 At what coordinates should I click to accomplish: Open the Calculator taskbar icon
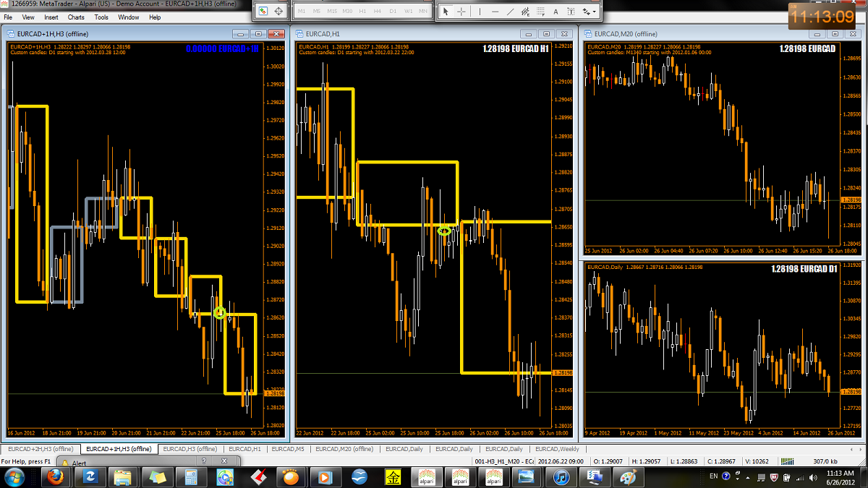[x=192, y=477]
